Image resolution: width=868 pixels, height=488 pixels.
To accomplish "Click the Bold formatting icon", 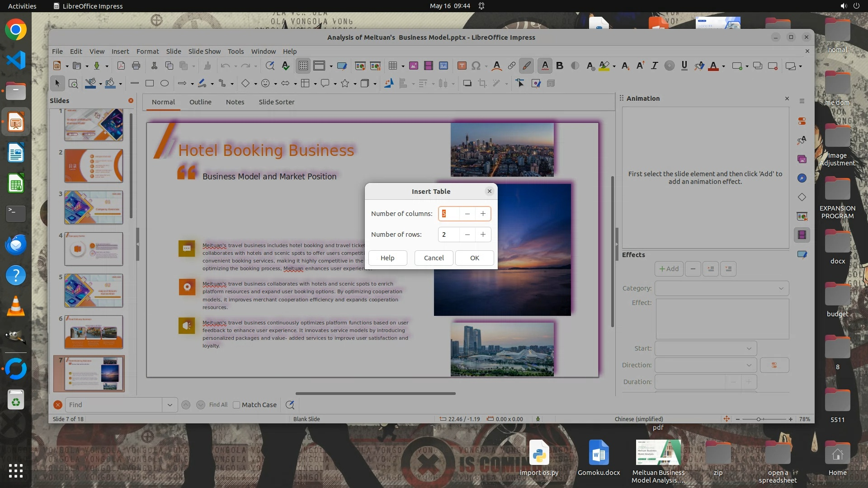I will point(560,66).
